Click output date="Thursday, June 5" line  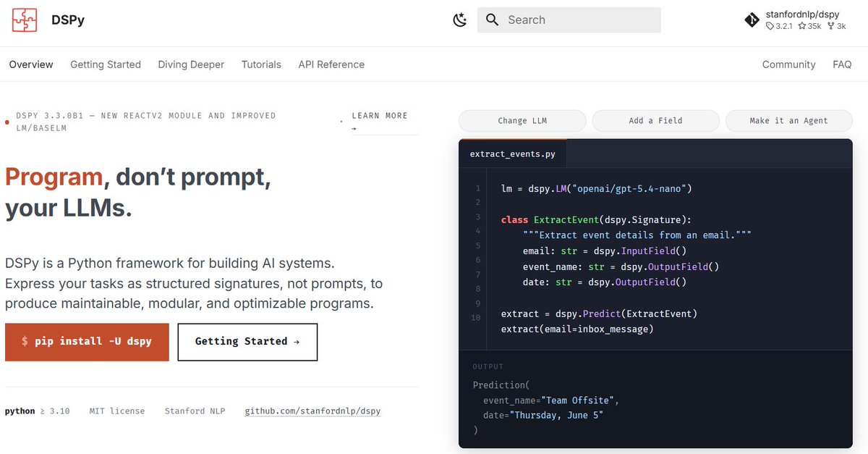pyautogui.click(x=543, y=415)
